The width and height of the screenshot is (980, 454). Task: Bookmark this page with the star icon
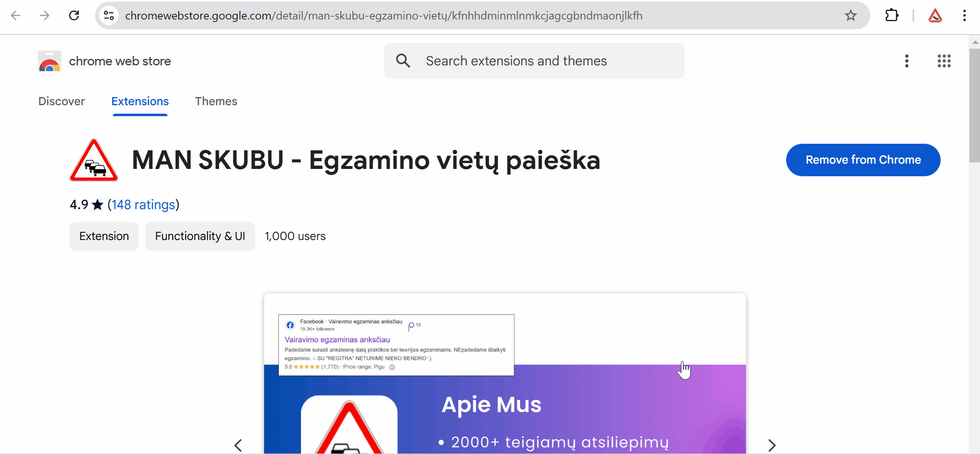[x=850, y=15]
